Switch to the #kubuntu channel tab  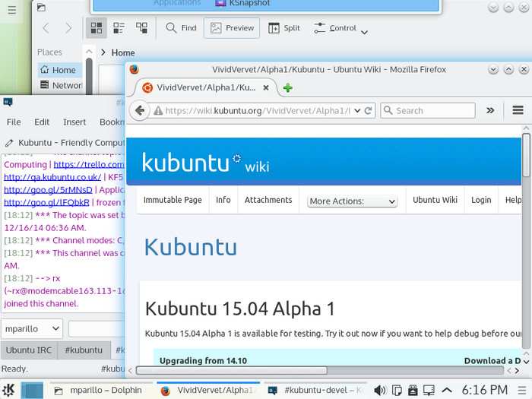point(84,350)
